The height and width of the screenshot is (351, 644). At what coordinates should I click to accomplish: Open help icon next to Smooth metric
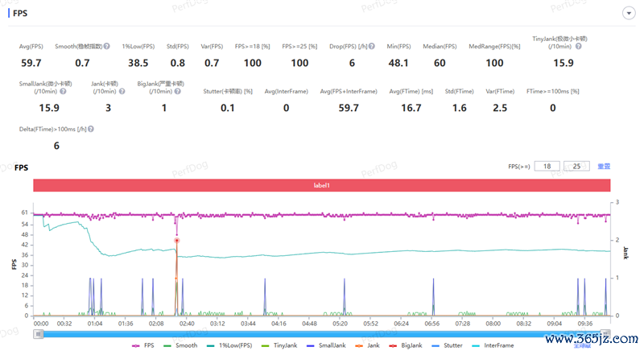[107, 47]
